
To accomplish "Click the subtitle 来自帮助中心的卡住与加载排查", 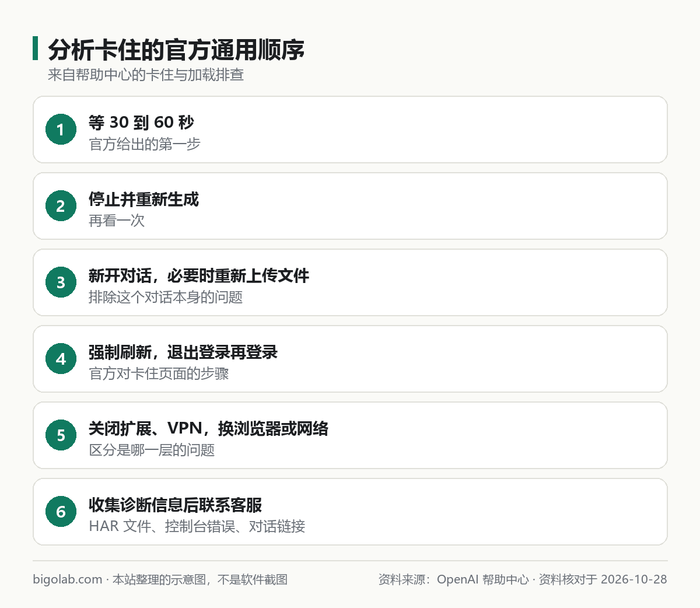I will tap(146, 75).
